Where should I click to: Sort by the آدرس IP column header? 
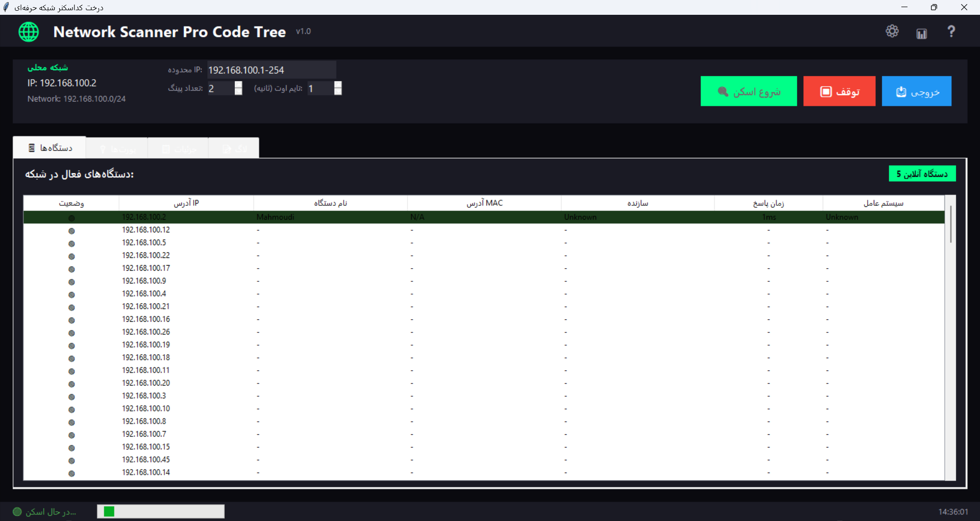186,203
